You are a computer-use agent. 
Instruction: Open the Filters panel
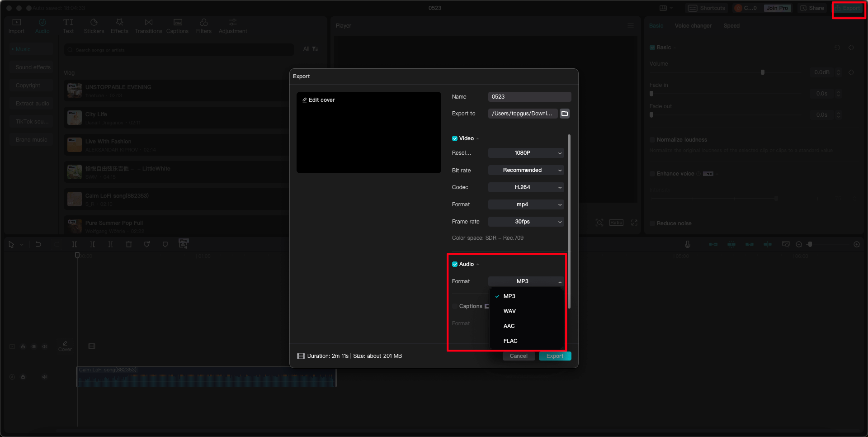203,25
